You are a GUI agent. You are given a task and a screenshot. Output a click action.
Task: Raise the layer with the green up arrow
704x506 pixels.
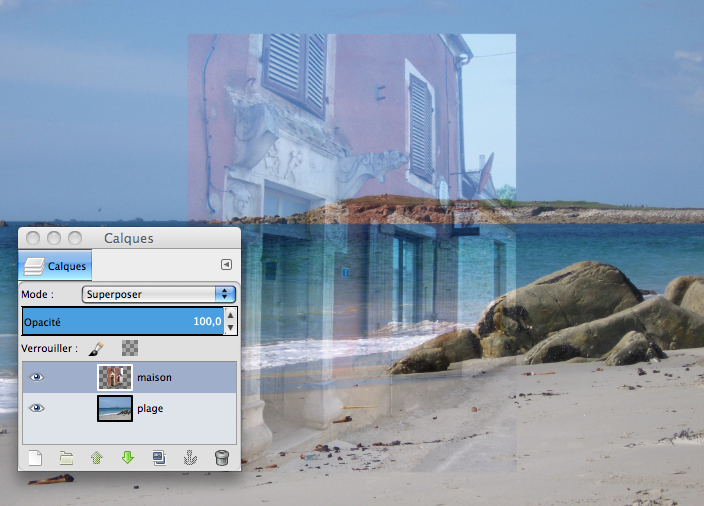coord(97,458)
